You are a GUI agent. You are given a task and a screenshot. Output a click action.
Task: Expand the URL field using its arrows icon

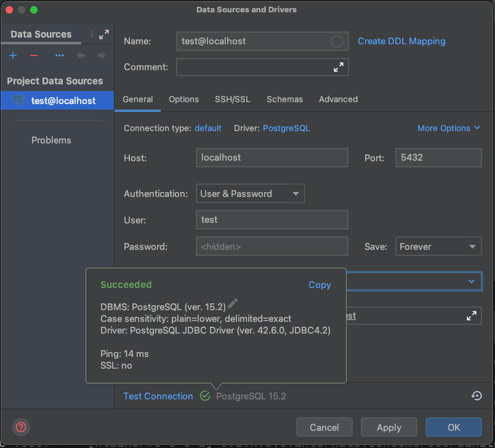471,316
